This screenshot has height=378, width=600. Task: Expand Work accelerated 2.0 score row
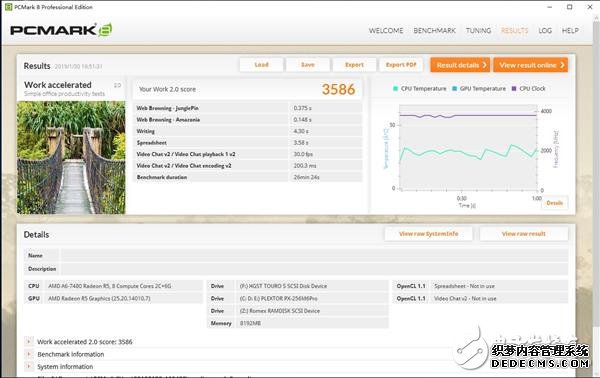pos(29,342)
